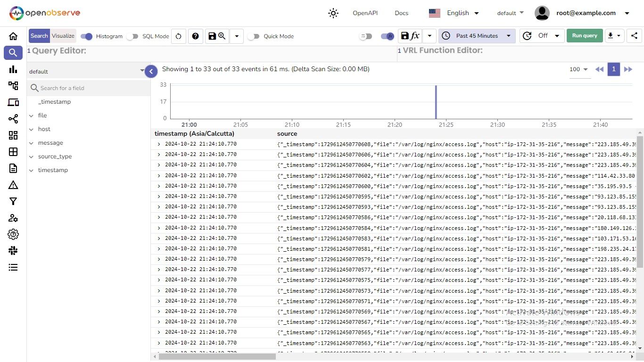Open the OpenAPI link
The height and width of the screenshot is (362, 644).
click(365, 13)
